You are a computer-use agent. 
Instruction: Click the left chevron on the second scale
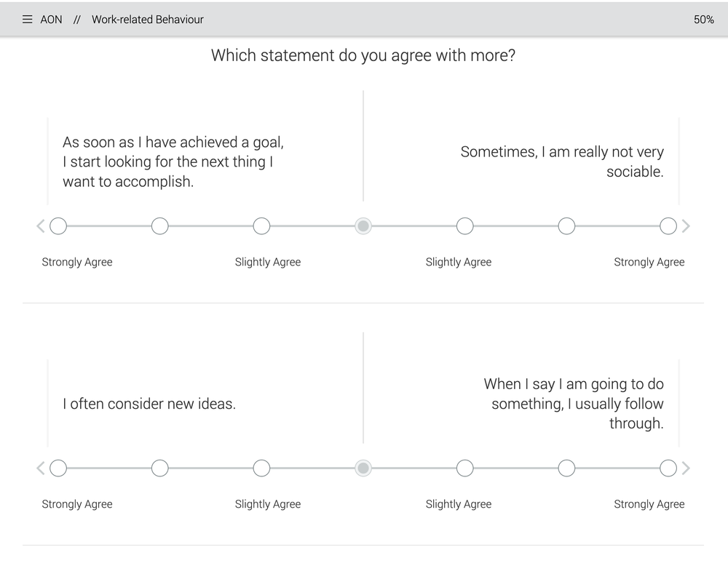pos(41,468)
